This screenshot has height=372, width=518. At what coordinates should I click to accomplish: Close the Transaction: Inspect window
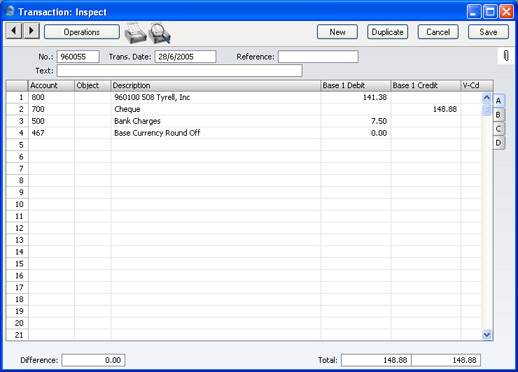coord(506,12)
